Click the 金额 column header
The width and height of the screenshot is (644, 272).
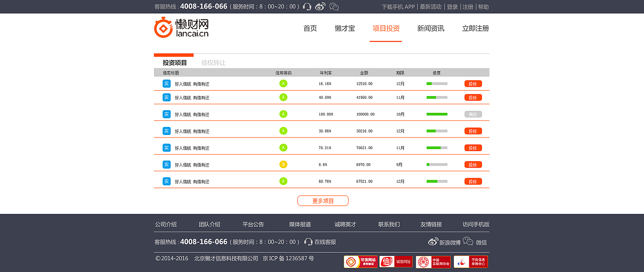(364, 73)
